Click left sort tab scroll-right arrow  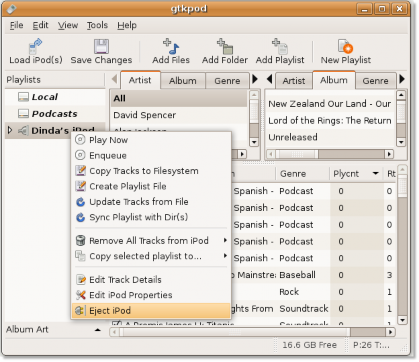[x=255, y=79]
